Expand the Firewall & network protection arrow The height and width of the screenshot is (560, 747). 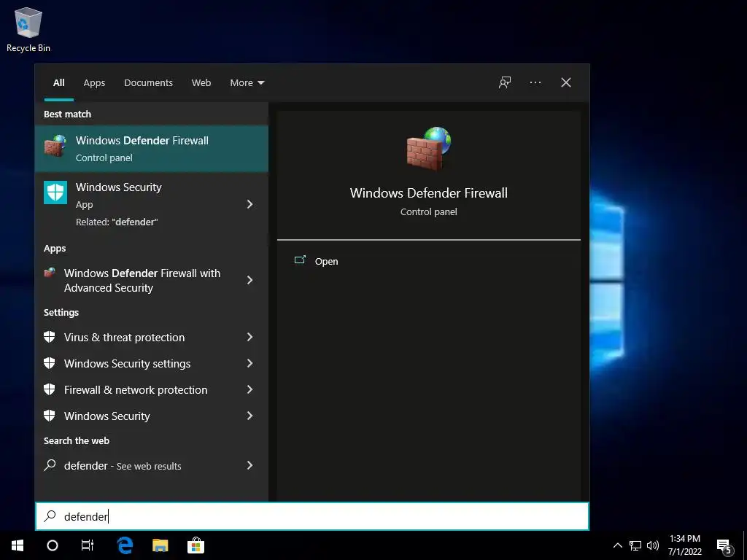click(x=249, y=389)
